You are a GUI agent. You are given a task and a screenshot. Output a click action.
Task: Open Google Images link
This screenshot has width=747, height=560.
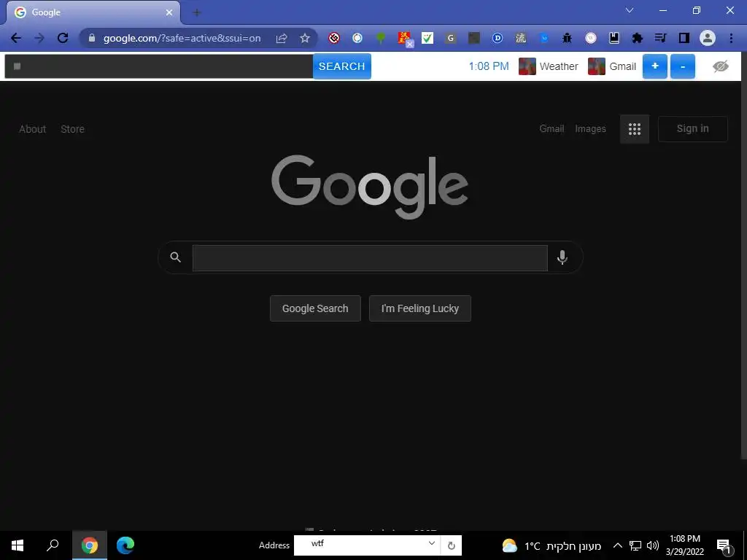pyautogui.click(x=590, y=128)
